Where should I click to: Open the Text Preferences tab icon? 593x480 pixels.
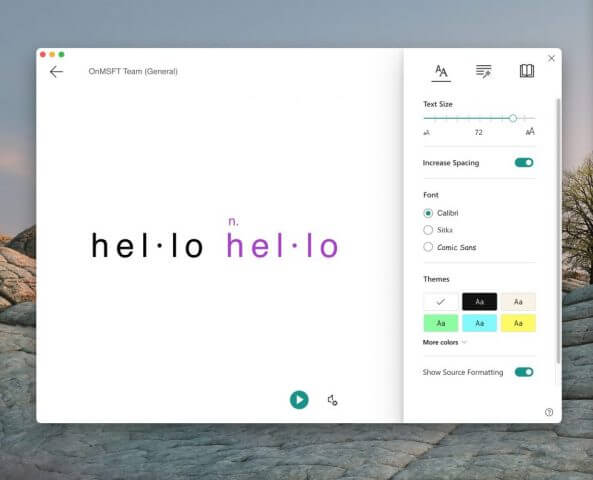(x=441, y=71)
